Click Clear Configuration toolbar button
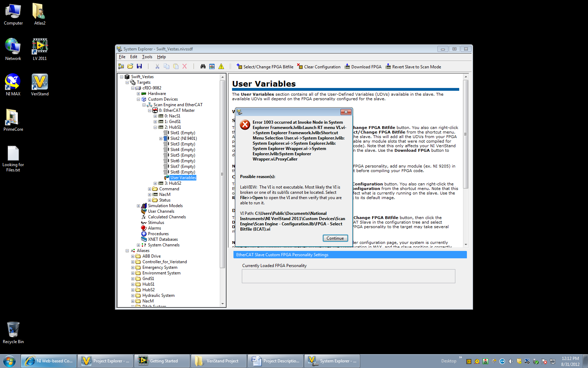Image resolution: width=588 pixels, height=368 pixels. coord(319,67)
